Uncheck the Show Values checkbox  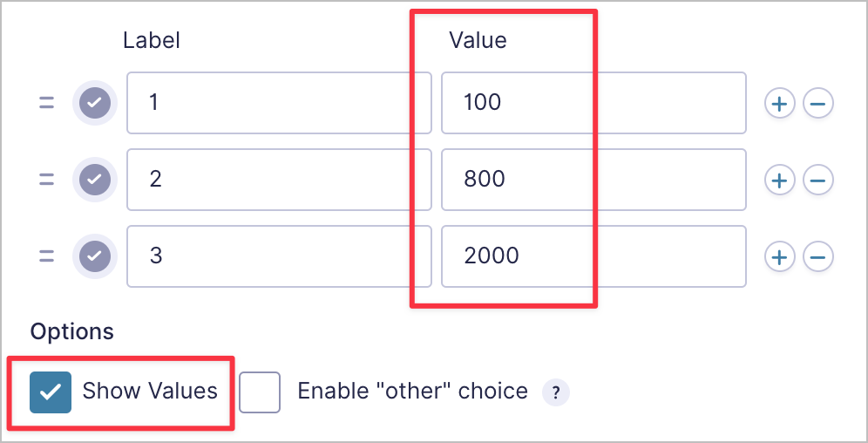point(51,392)
